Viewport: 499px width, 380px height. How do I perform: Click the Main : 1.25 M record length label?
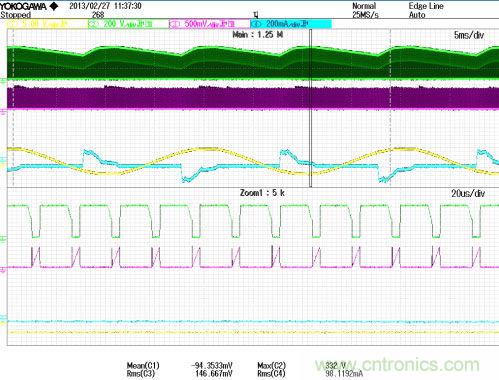point(258,35)
